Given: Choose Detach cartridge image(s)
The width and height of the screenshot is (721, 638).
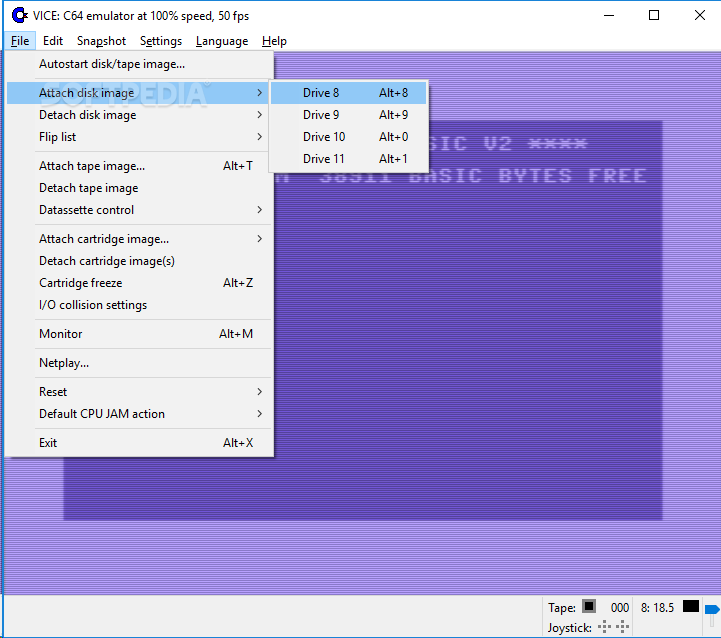Looking at the screenshot, I should [140, 261].
